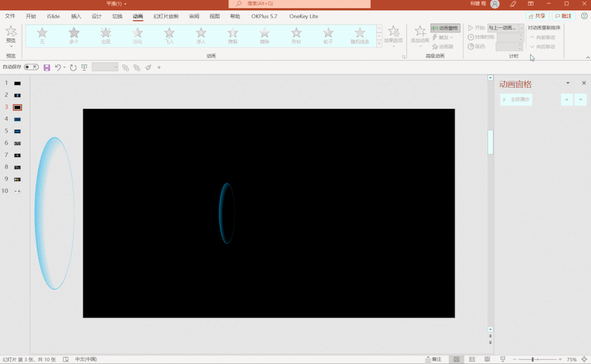Click the undo arrow icon
Screen dimensions: 591x364
58,67
